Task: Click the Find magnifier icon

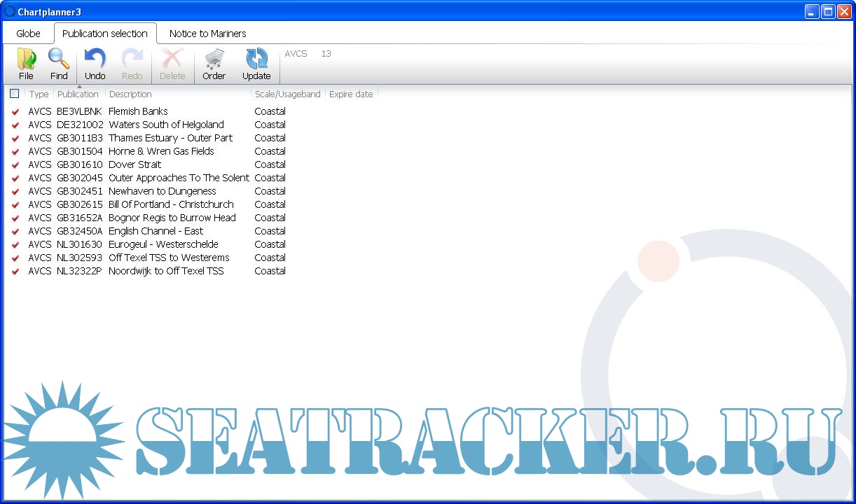Action: [59, 59]
